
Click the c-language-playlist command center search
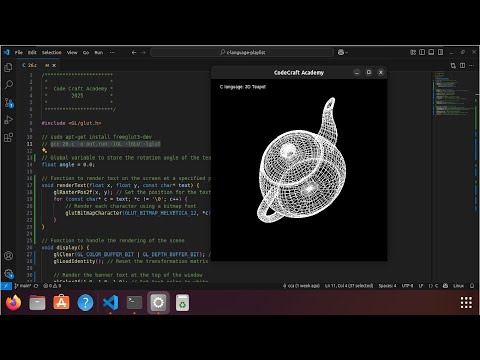[242, 52]
